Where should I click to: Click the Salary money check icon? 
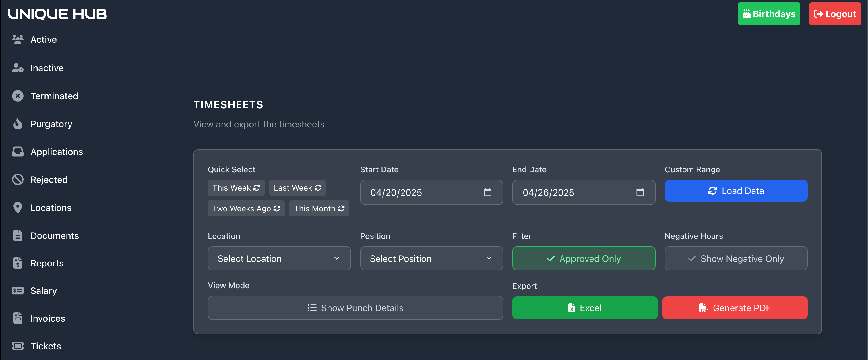18,291
